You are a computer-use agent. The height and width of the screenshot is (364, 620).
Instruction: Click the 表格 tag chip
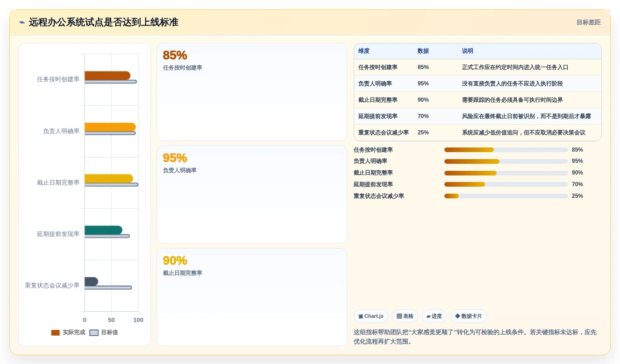[x=405, y=316]
